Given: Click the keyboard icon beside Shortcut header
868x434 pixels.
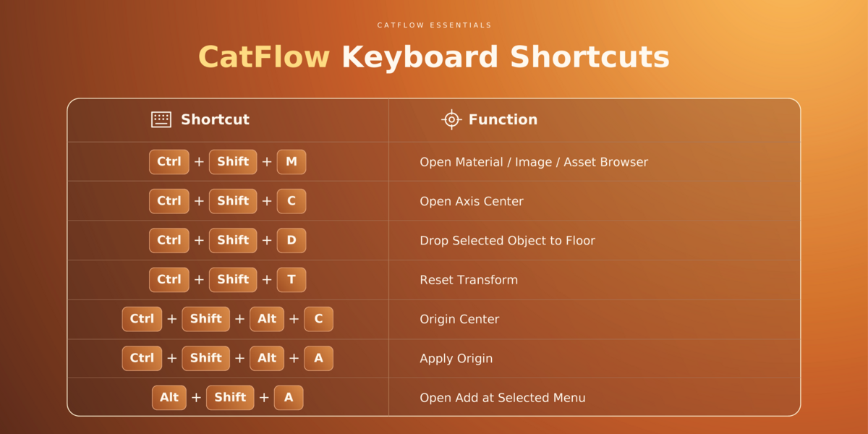Looking at the screenshot, I should coord(161,119).
